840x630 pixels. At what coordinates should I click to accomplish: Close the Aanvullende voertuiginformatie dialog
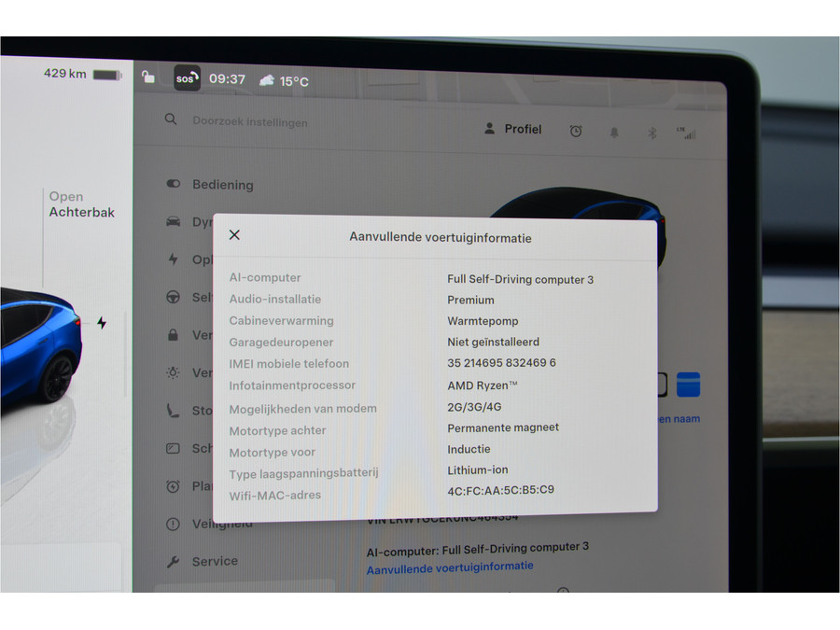tap(234, 234)
